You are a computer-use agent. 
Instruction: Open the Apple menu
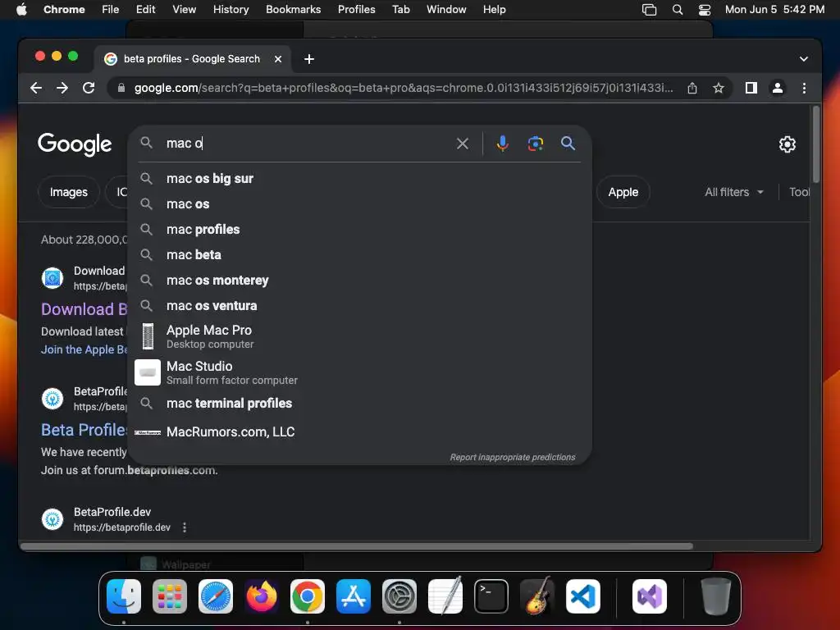[21, 10]
